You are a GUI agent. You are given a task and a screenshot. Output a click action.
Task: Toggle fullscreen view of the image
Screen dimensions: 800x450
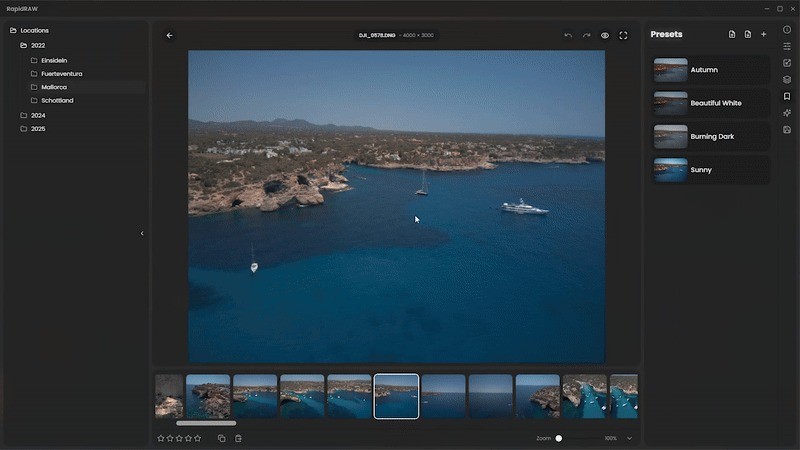pos(623,35)
